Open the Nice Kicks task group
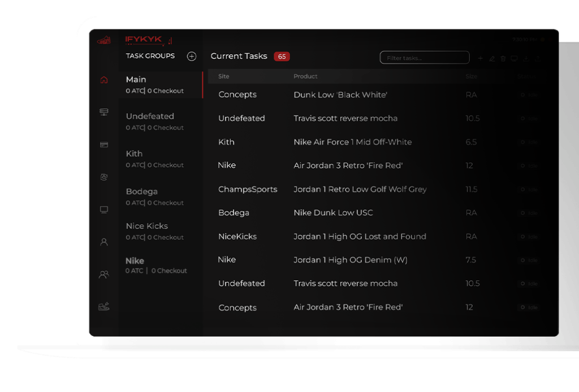Image resolution: width=579 pixels, height=392 pixels. coord(155,231)
